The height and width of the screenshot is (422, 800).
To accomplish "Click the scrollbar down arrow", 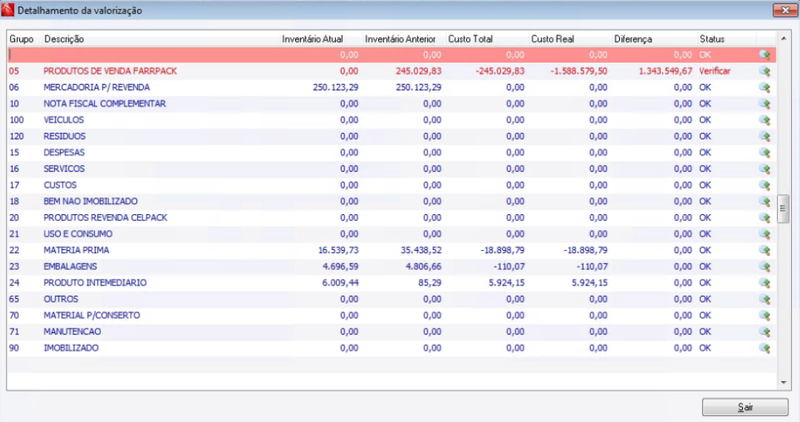I will (x=783, y=383).
